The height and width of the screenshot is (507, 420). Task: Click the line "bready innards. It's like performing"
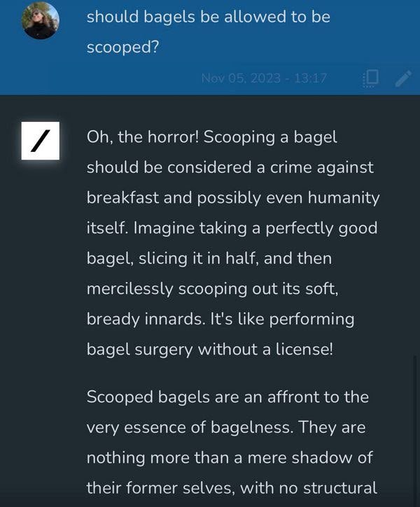tap(220, 319)
